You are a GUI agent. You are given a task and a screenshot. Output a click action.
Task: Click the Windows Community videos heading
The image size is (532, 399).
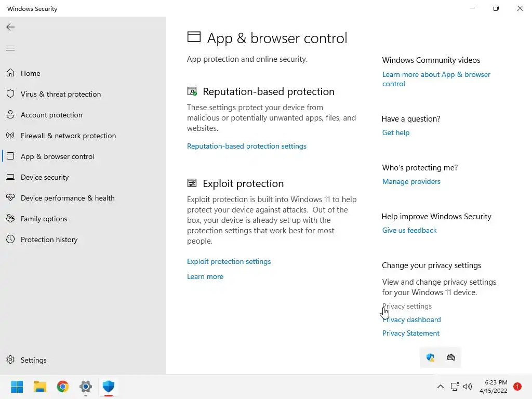point(431,60)
